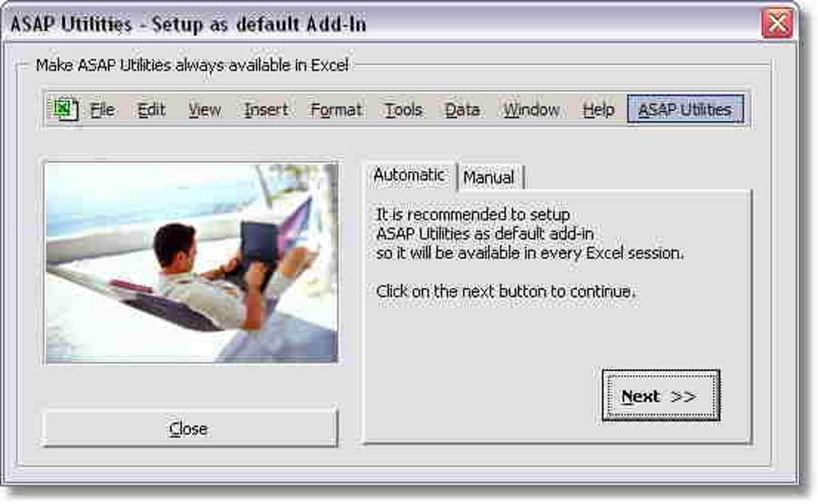
Task: Open the Window menu
Action: (532, 110)
